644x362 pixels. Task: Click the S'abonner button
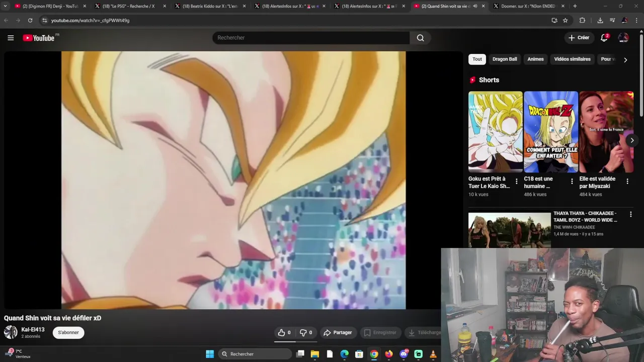pos(68,332)
